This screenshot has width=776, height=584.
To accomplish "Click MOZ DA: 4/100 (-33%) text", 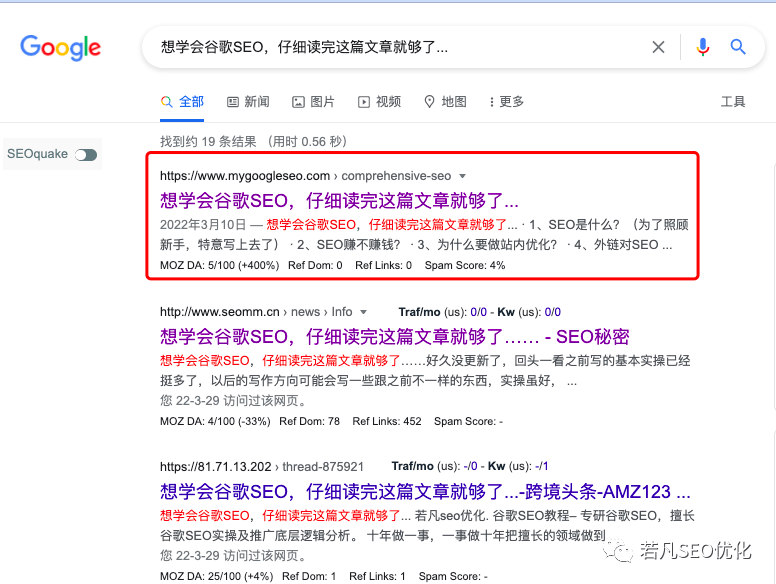I will coord(215,422).
